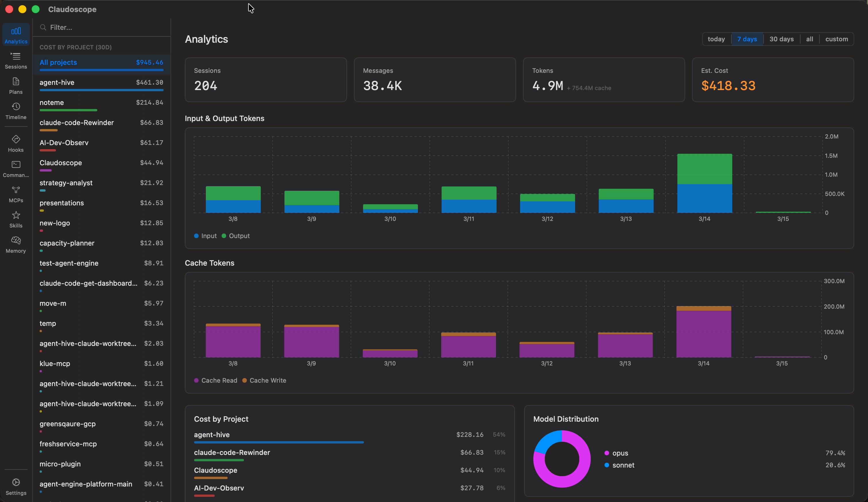Open the MCPs sidebar icon
Image resolution: width=868 pixels, height=502 pixels.
click(x=16, y=194)
